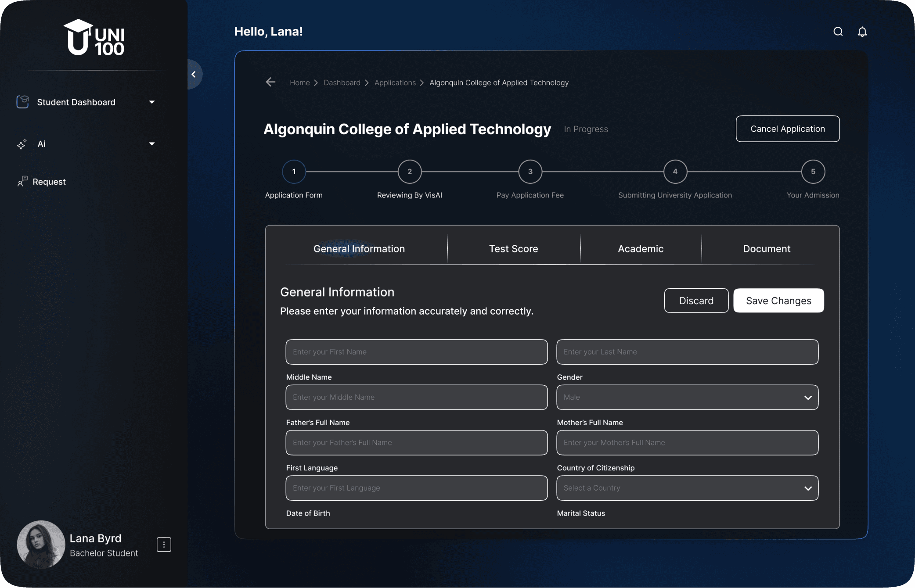Click the Request person icon
The width and height of the screenshot is (915, 588).
point(22,182)
